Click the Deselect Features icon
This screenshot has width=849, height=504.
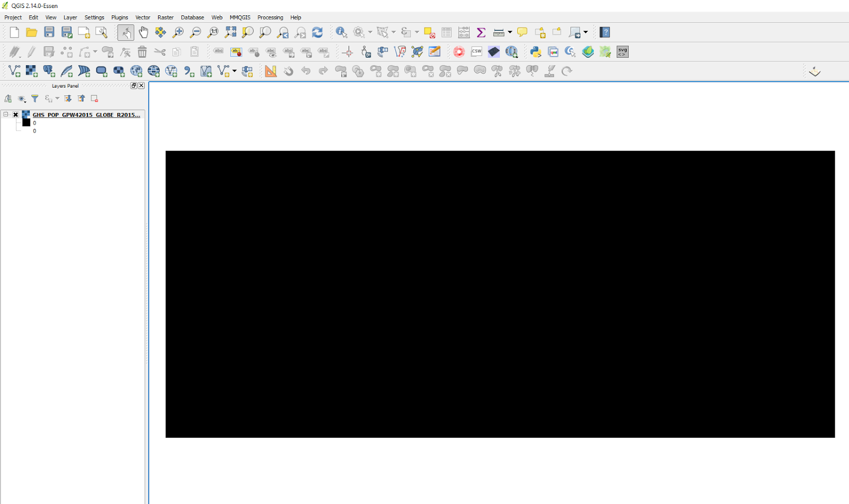pos(430,32)
